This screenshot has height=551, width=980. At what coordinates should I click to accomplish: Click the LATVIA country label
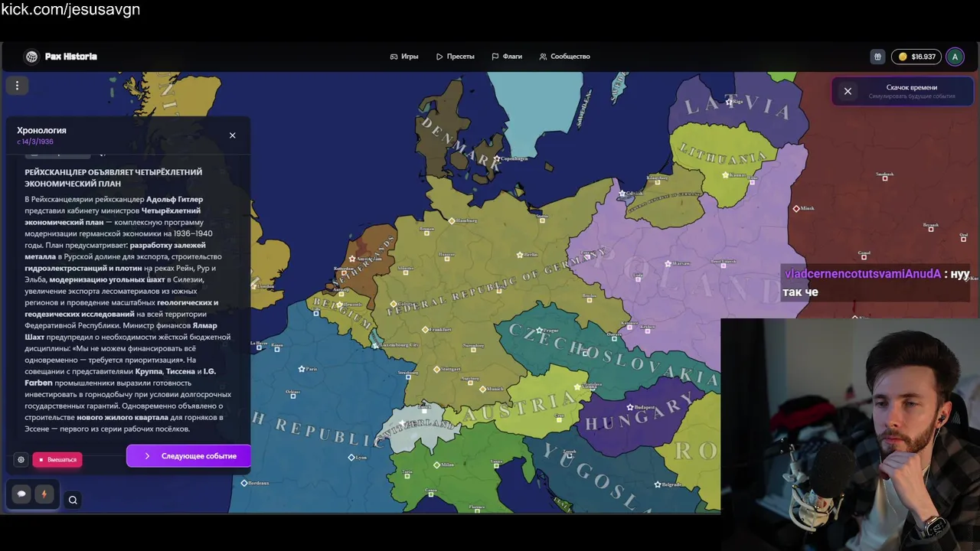tap(739, 106)
